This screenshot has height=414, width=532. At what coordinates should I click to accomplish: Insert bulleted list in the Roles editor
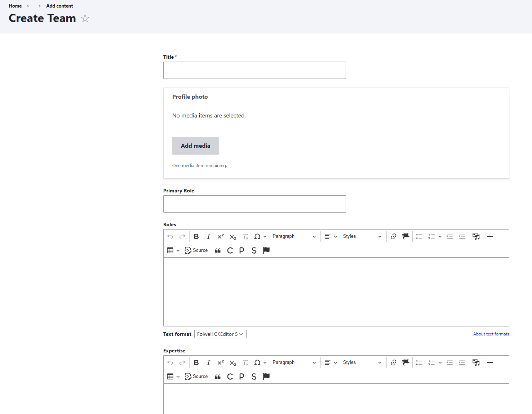tap(419, 236)
